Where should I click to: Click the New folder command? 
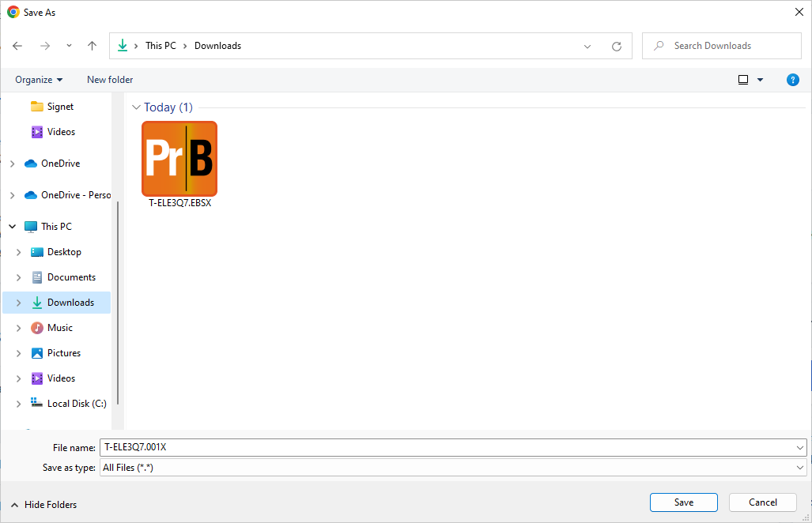(110, 80)
